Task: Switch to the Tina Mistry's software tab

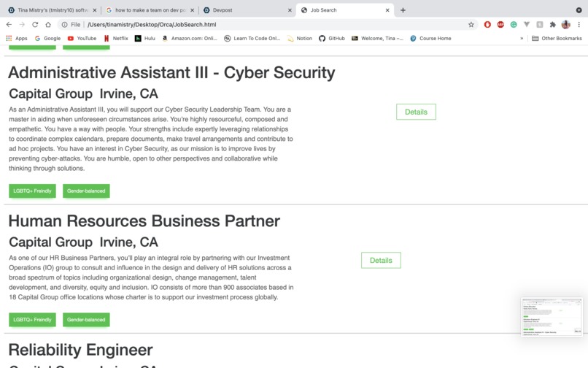Action: coord(53,10)
